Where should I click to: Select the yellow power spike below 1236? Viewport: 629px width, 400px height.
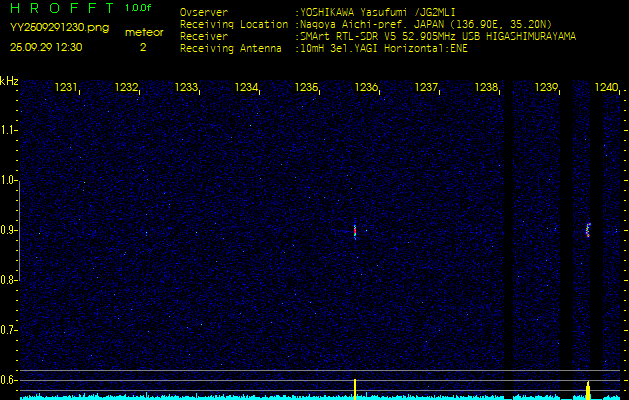coord(355,387)
